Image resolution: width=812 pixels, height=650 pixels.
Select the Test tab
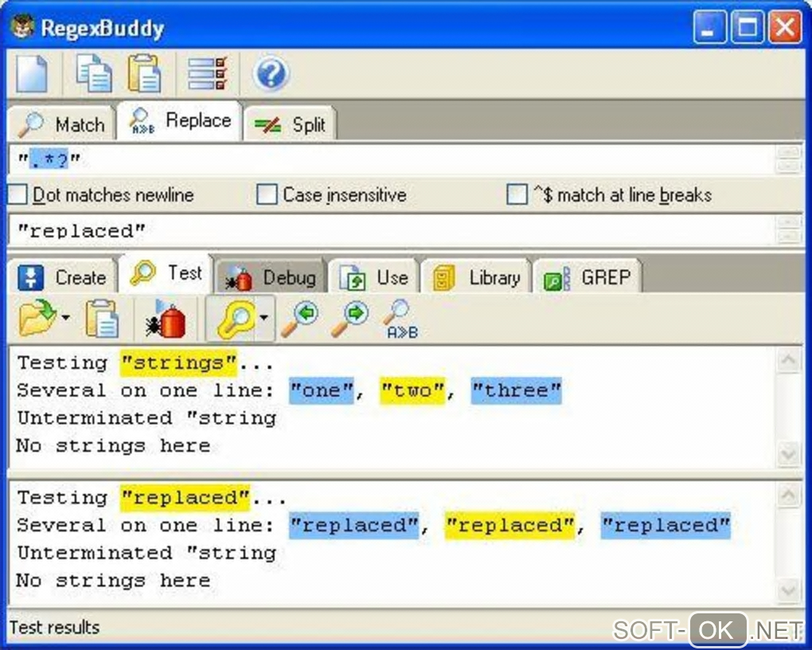pyautogui.click(x=166, y=273)
